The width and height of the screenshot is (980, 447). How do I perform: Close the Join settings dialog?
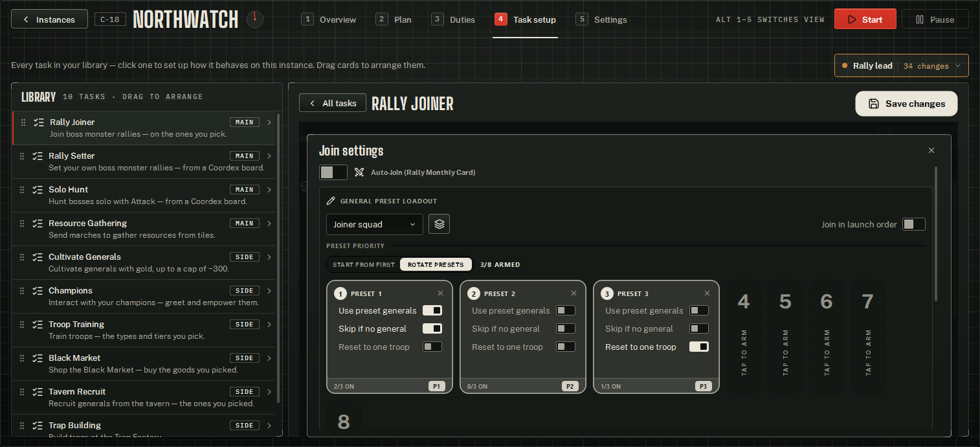point(931,150)
